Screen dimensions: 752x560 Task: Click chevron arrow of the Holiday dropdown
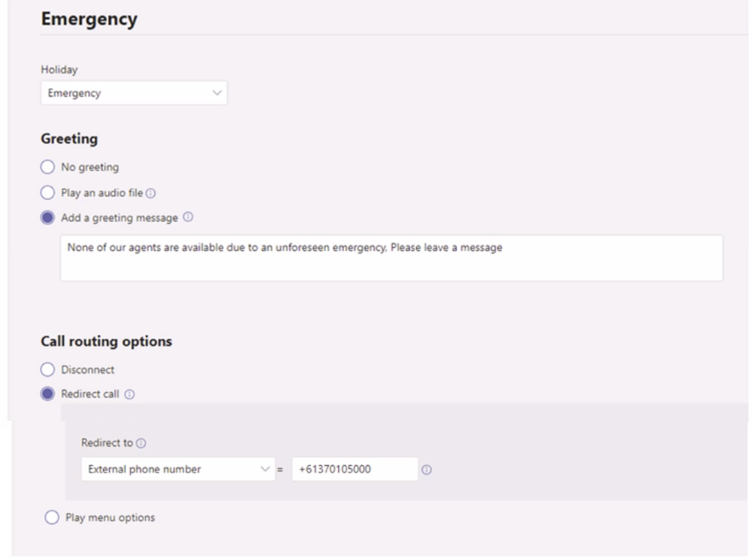coord(217,93)
